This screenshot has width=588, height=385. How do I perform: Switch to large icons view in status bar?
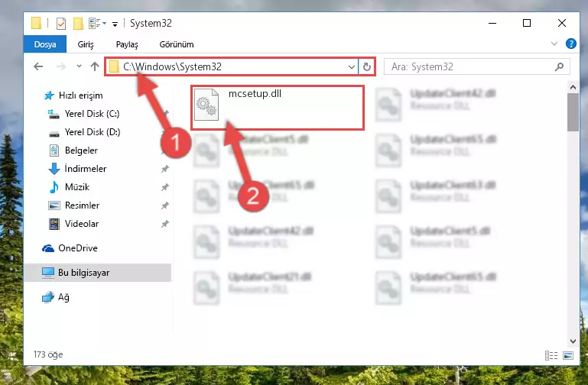(x=568, y=355)
